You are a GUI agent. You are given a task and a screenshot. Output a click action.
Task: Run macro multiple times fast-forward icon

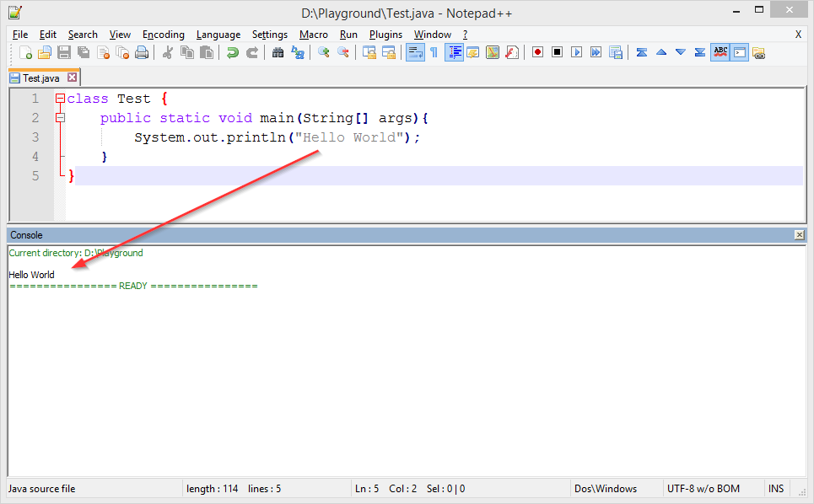click(x=596, y=52)
